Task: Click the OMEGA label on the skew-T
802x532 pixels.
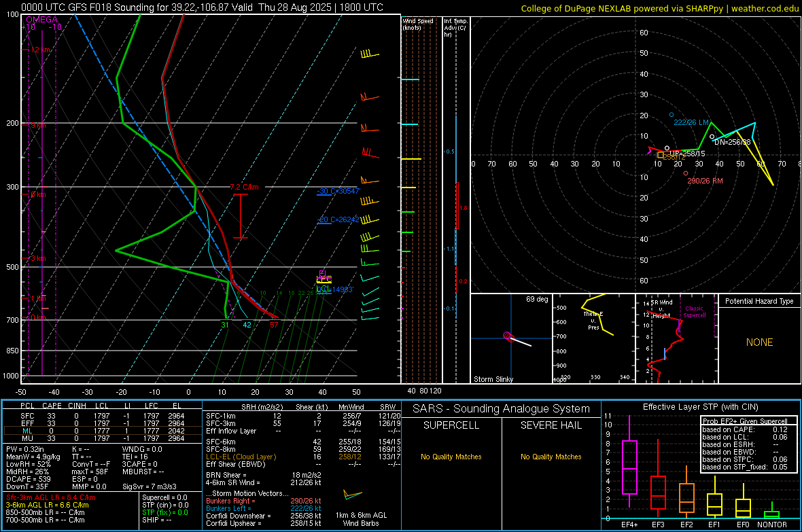Action: [42, 20]
